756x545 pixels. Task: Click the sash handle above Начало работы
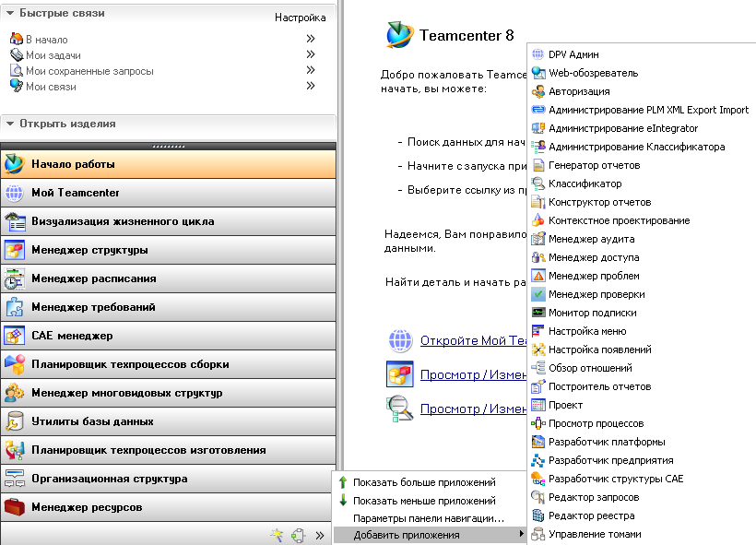coord(169,146)
